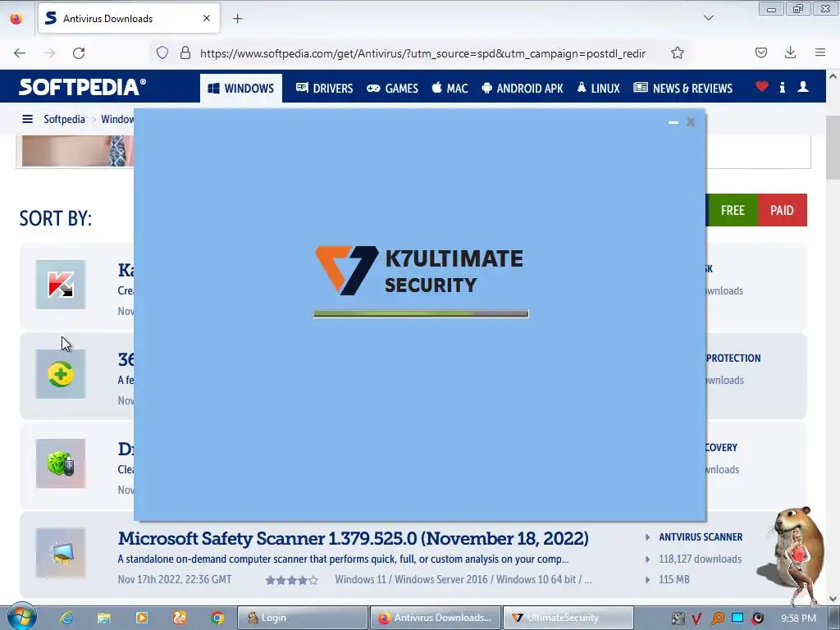Viewport: 840px width, 630px height.
Task: Click the orange magnifier tray icon
Action: [717, 619]
